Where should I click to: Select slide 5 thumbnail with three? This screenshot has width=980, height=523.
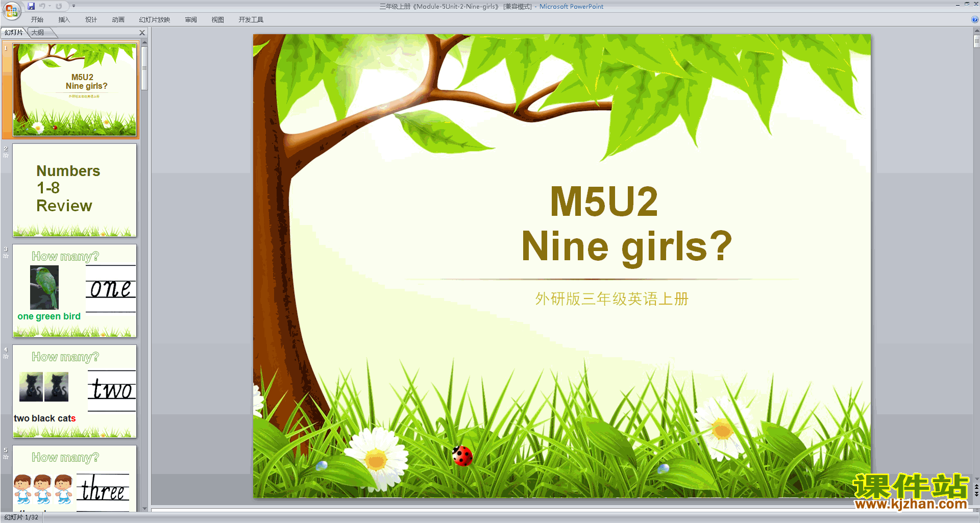pyautogui.click(x=75, y=479)
